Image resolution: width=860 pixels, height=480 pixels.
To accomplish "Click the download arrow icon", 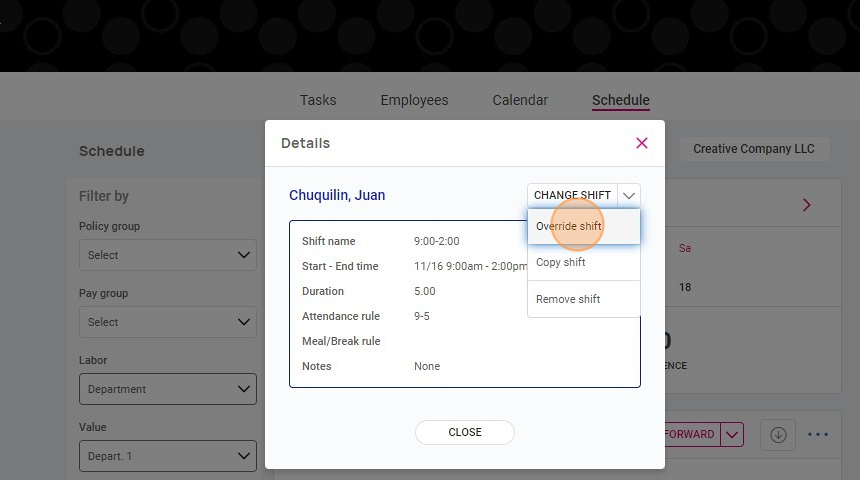I will coord(778,435).
